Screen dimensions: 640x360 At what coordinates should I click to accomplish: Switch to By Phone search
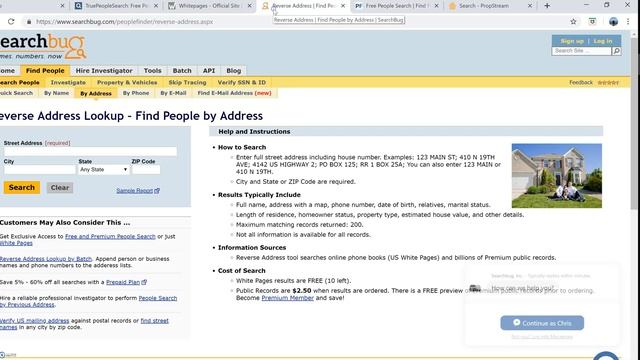tap(136, 93)
